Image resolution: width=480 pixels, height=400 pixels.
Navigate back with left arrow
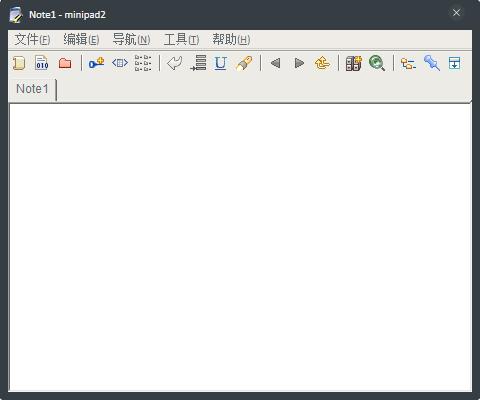[x=275, y=63]
